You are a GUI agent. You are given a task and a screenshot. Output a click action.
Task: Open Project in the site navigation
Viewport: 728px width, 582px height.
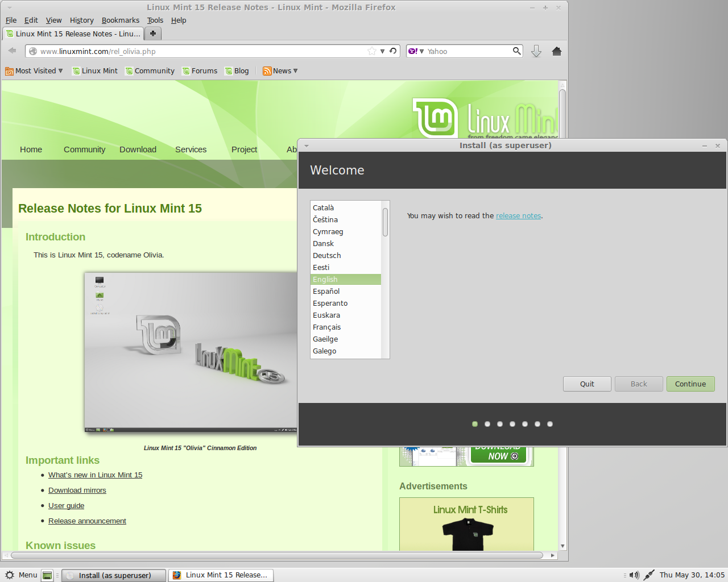coord(244,149)
